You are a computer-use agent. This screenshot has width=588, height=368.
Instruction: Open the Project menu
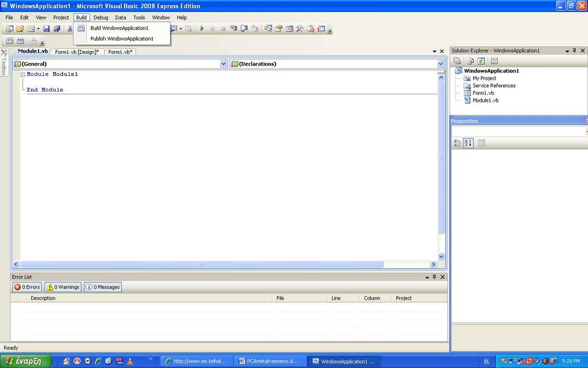(x=61, y=17)
